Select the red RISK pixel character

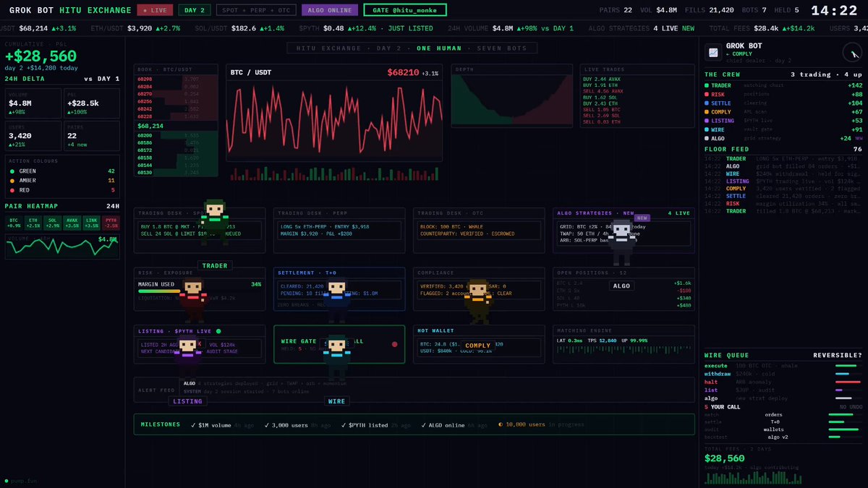(x=193, y=301)
